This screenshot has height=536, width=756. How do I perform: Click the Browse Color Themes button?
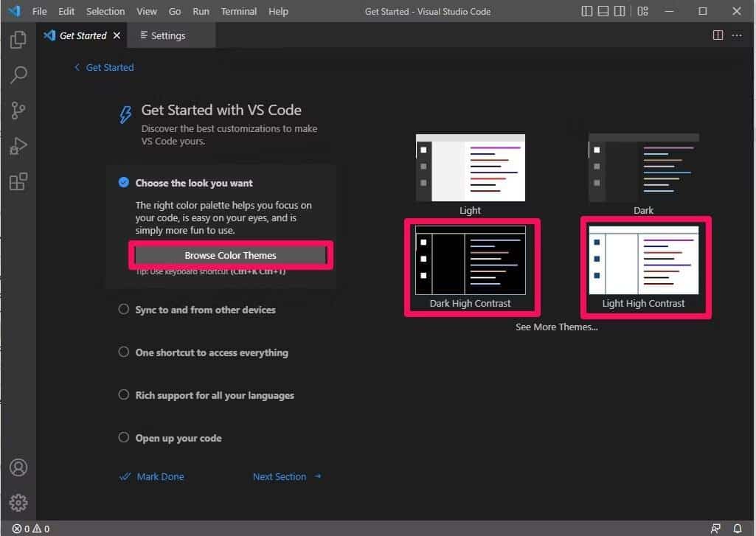tap(231, 255)
